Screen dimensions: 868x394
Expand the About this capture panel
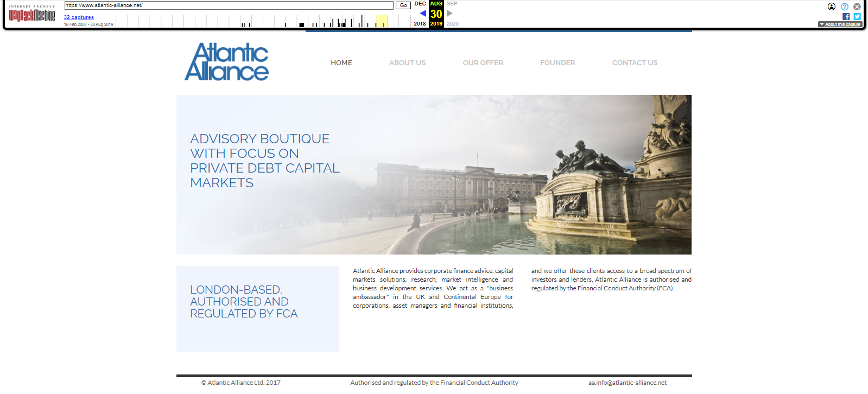[x=840, y=24]
